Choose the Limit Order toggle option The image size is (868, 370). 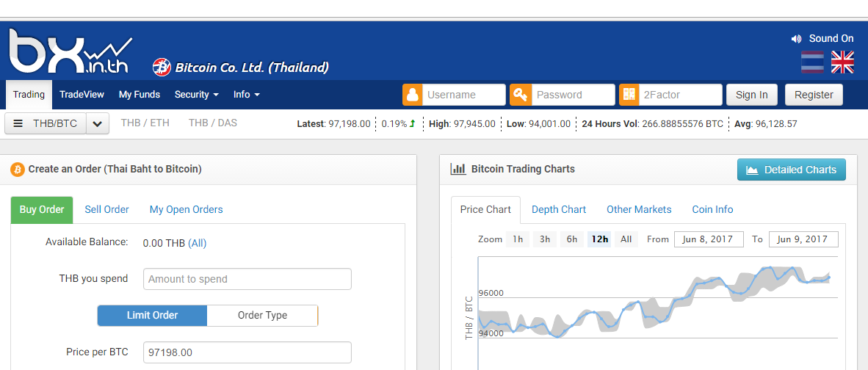(x=152, y=315)
